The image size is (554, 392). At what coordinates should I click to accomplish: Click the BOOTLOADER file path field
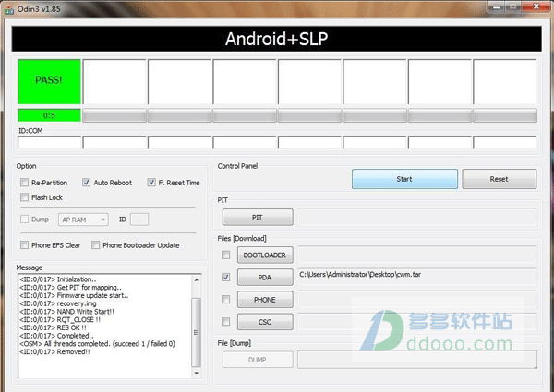pos(417,255)
